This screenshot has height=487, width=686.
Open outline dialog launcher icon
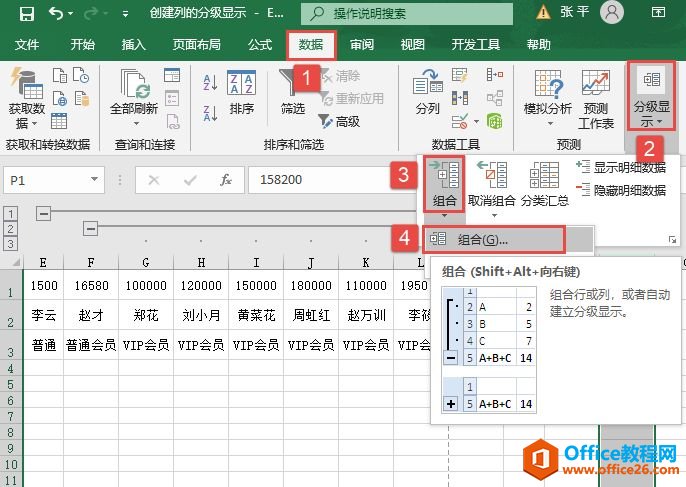[x=672, y=239]
